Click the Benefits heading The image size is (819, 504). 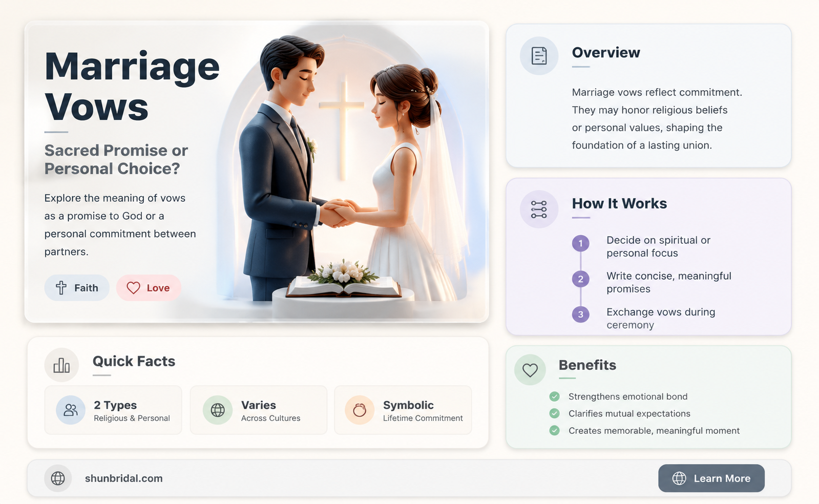click(x=587, y=365)
